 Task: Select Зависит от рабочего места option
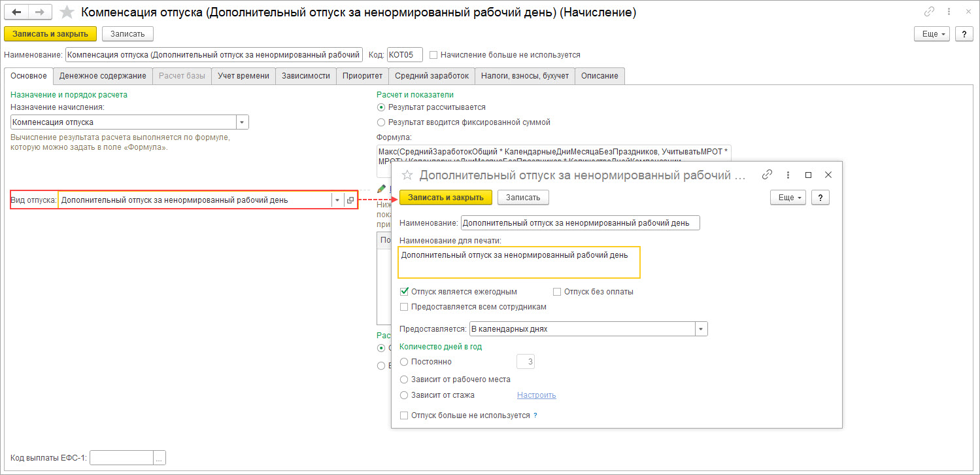pos(404,379)
